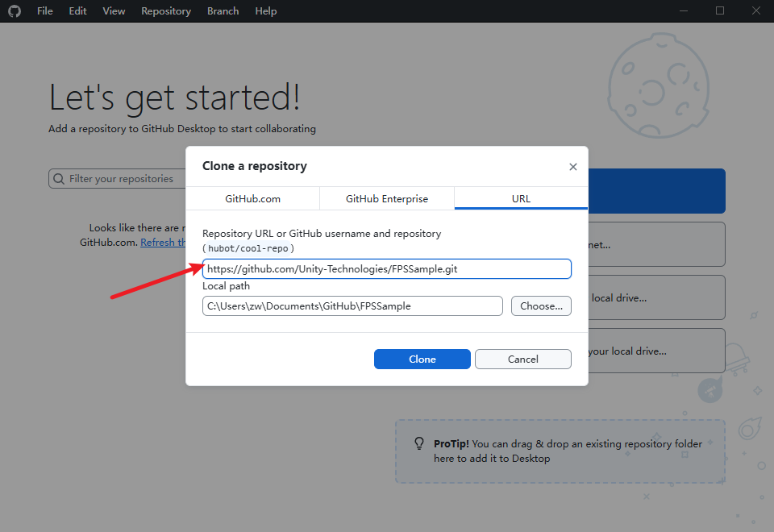
Task: Click the Local path text field
Action: [x=352, y=305]
